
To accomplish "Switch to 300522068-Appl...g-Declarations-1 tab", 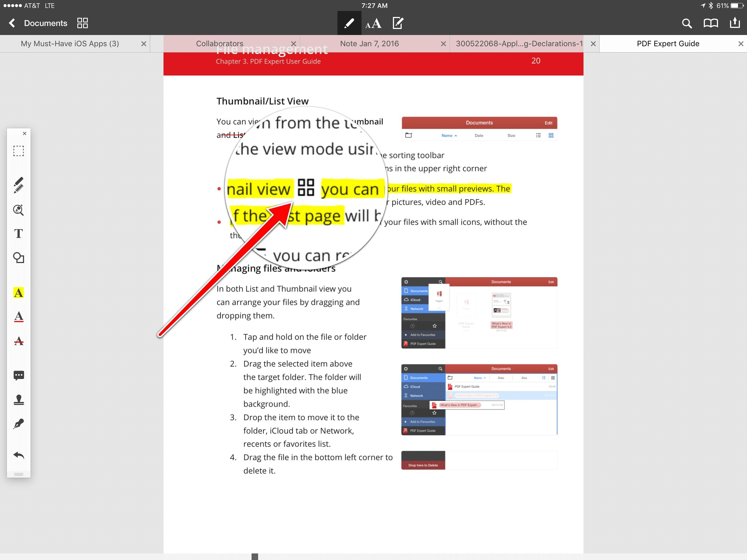I will [519, 43].
